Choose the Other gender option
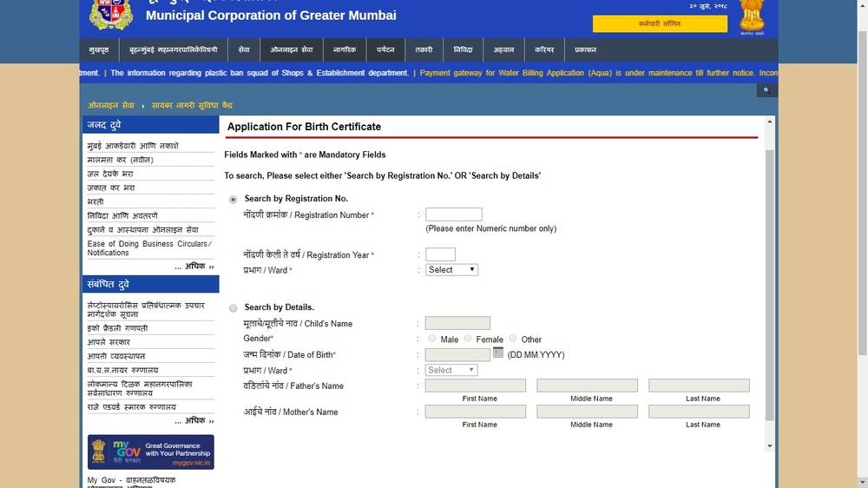The width and height of the screenshot is (868, 488). 513,338
